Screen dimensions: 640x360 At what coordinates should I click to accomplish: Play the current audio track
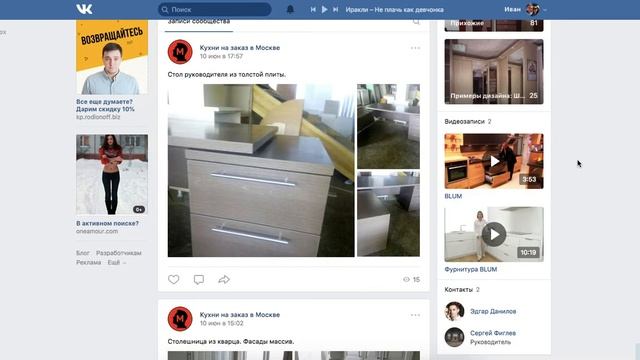324,9
